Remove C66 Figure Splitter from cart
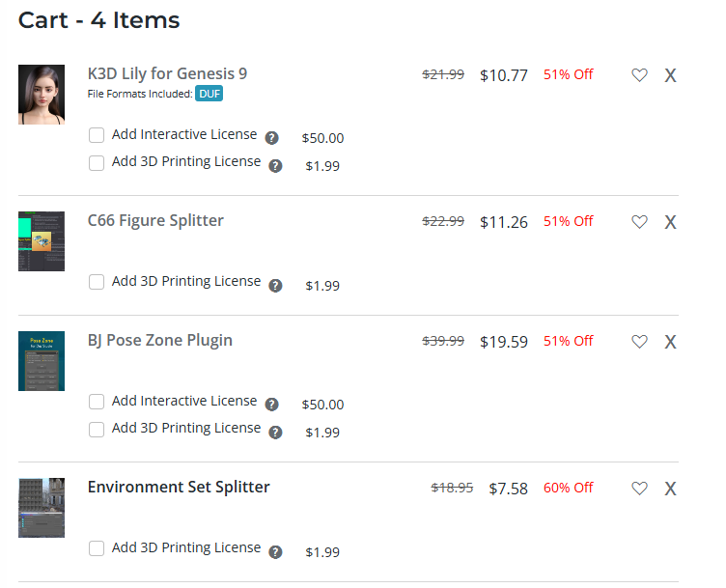Viewport: 726px width, 588px height. click(x=670, y=222)
